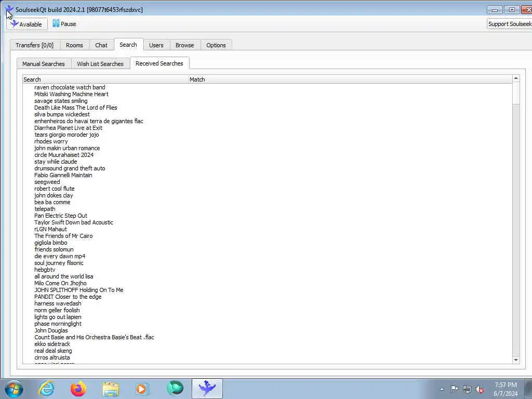
Task: Select the Search tab
Action: point(128,45)
